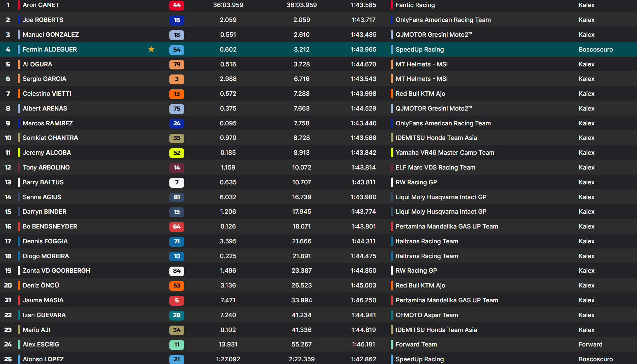The image size is (637, 364).
Task: Click rider number badge 71
Action: 177,241
